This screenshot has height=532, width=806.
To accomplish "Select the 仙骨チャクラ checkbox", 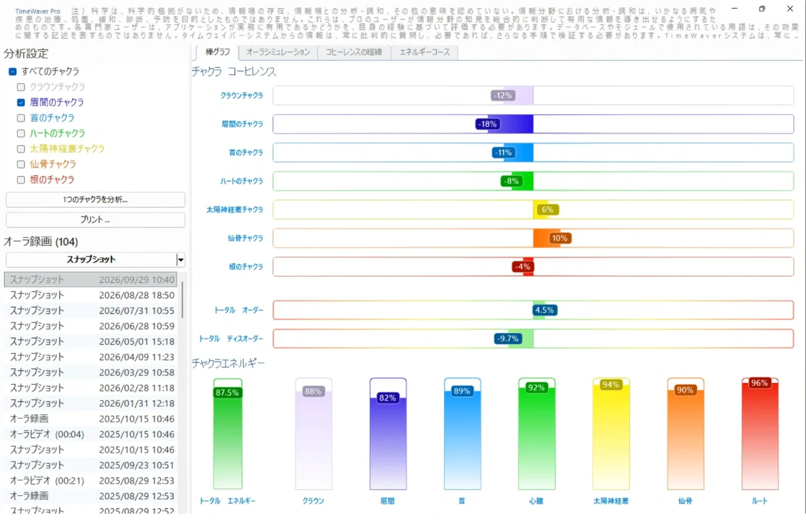I will coord(21,164).
